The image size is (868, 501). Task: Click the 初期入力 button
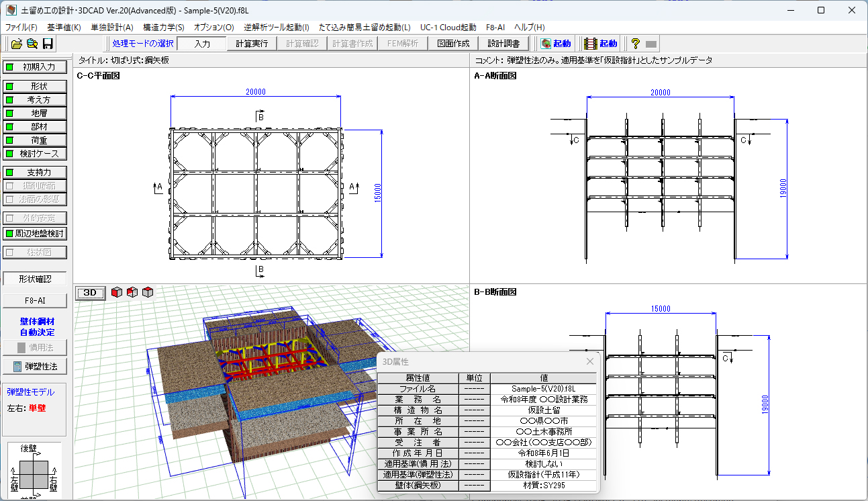(35, 67)
